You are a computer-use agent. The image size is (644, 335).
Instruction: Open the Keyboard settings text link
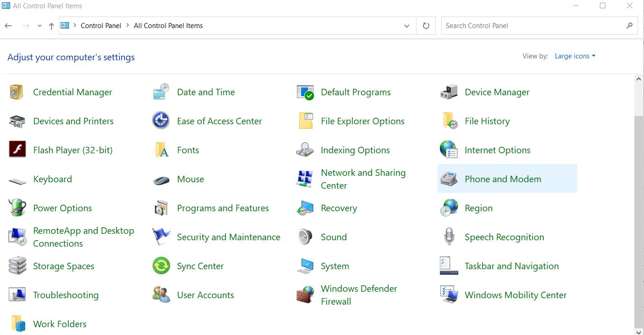[52, 179]
